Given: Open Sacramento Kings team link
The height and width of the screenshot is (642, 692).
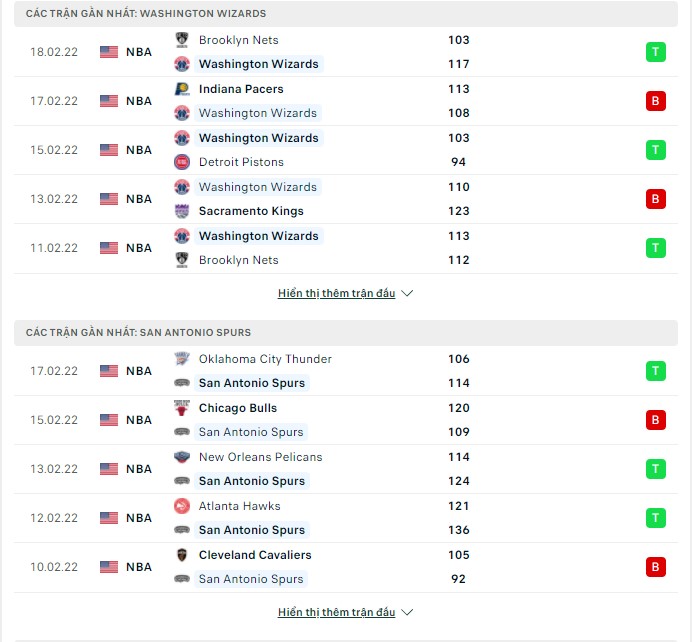Looking at the screenshot, I should pyautogui.click(x=251, y=211).
